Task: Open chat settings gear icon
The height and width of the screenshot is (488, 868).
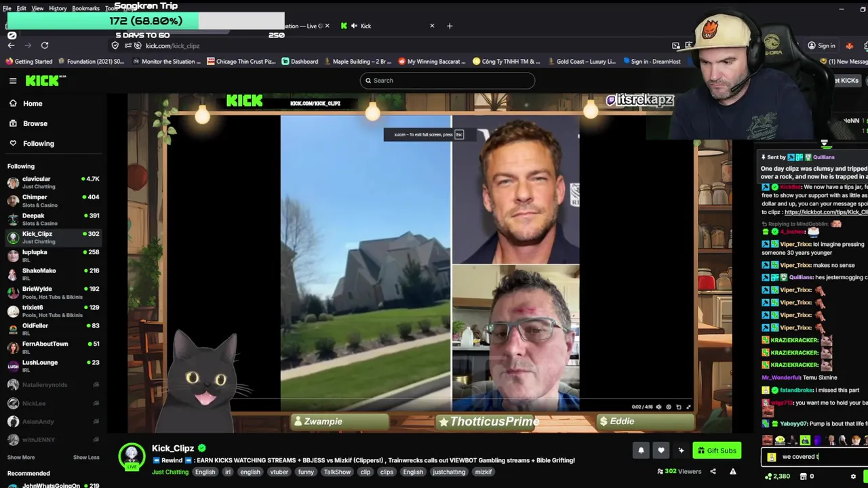Action: pos(854,476)
